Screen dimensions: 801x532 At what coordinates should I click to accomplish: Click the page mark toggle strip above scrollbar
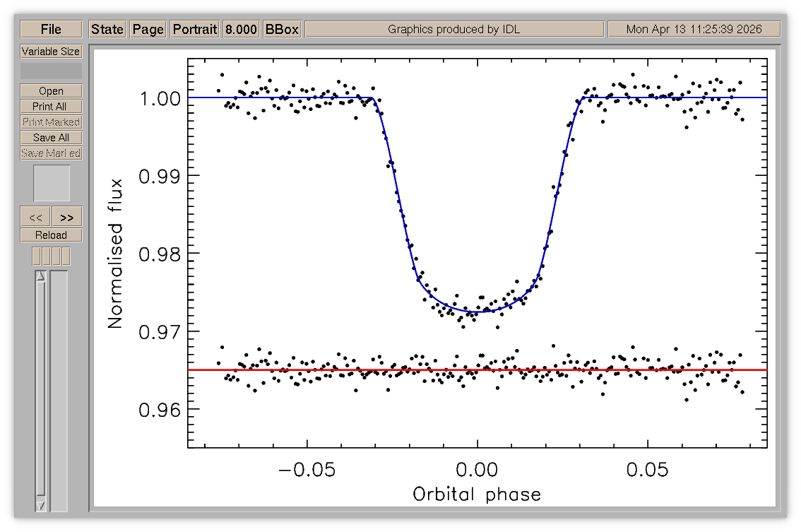click(x=51, y=256)
